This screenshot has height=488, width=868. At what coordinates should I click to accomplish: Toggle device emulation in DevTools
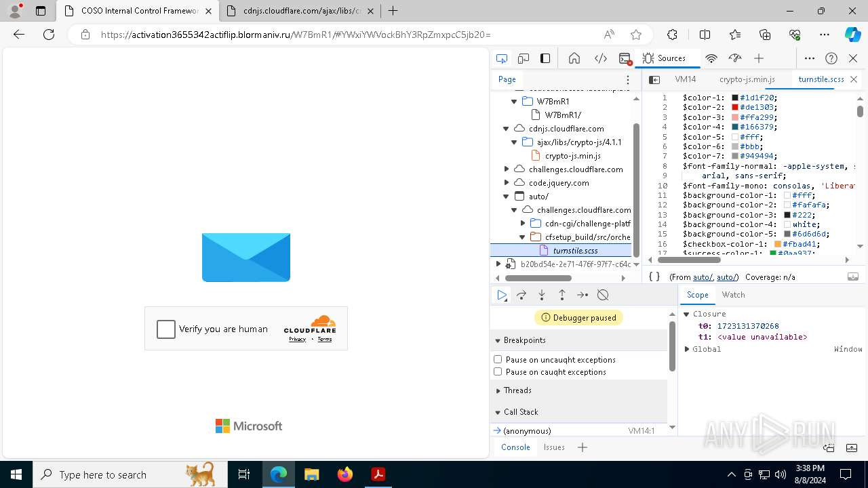[x=524, y=58]
